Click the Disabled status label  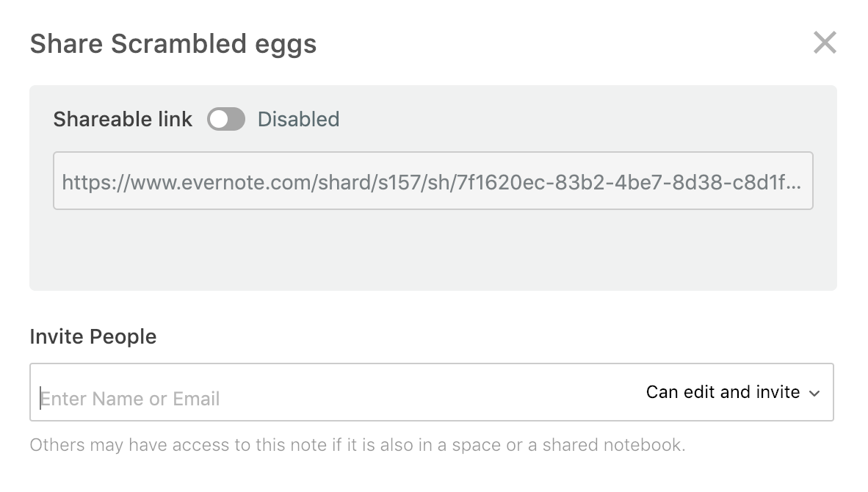pos(298,119)
